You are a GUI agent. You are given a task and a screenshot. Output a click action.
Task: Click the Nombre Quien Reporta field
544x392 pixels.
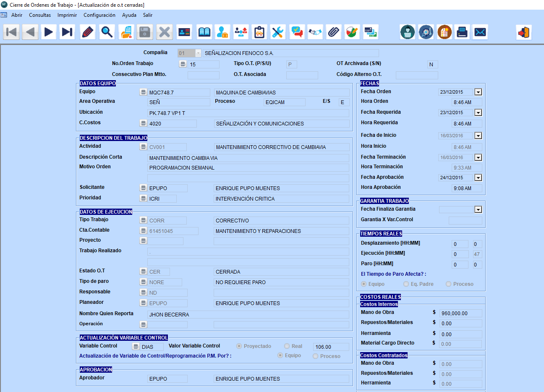tap(248, 314)
